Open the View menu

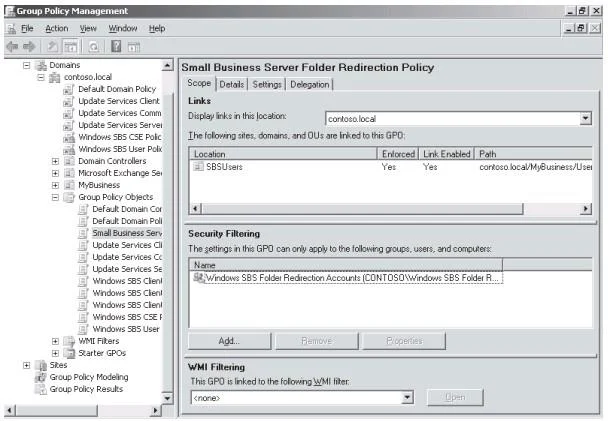pos(88,28)
